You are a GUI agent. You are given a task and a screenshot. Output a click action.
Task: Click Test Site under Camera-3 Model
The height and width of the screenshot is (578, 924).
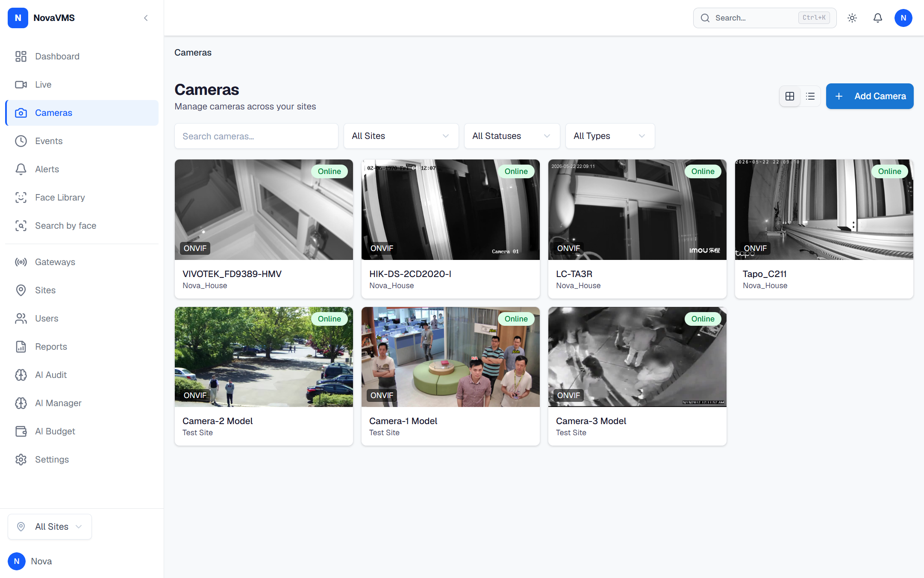tap(571, 433)
